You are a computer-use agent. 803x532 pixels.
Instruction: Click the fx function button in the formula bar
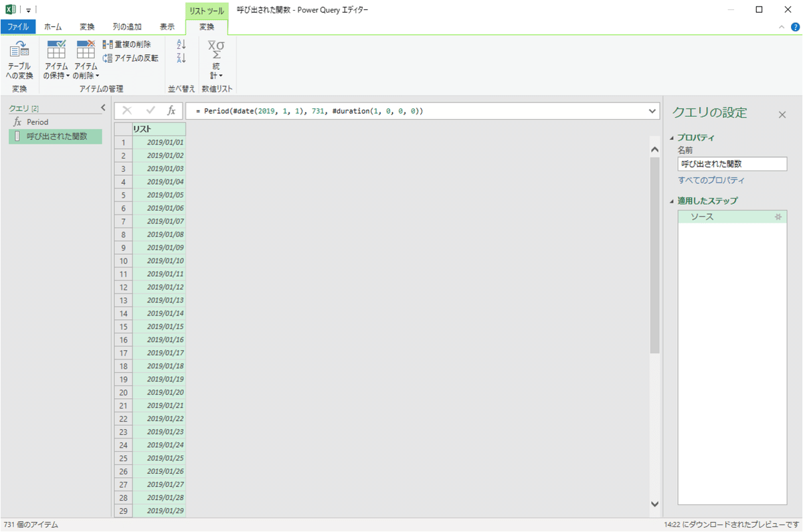171,110
